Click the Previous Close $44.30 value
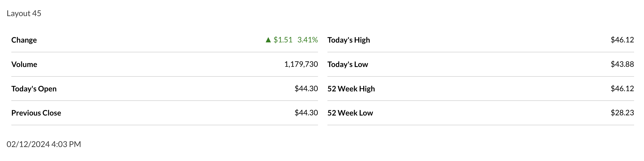Screen dimensions: 644x161 coord(306,113)
